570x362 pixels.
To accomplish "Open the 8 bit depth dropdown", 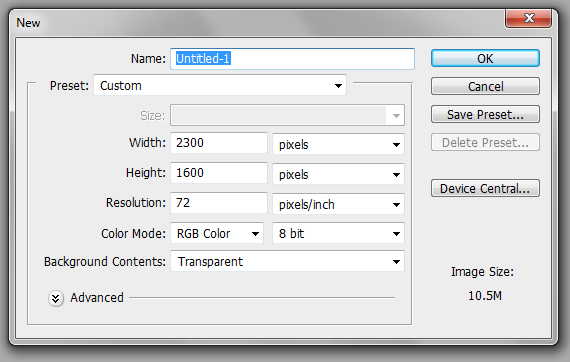I will tap(338, 233).
